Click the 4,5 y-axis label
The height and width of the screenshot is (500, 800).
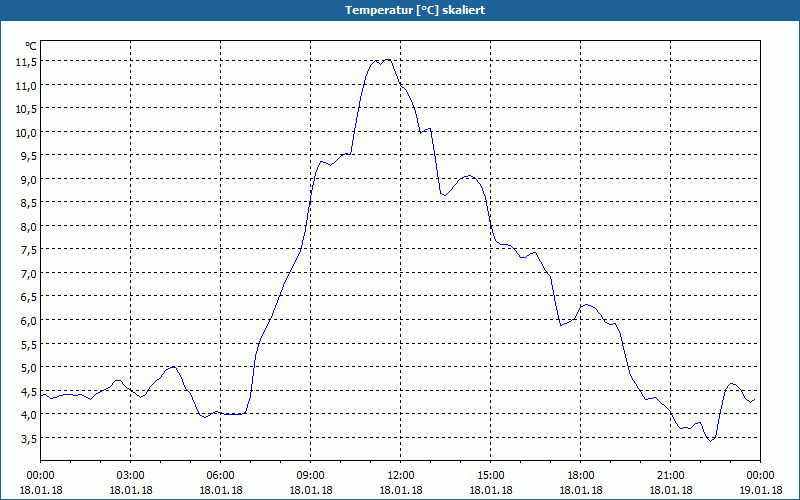pos(29,392)
